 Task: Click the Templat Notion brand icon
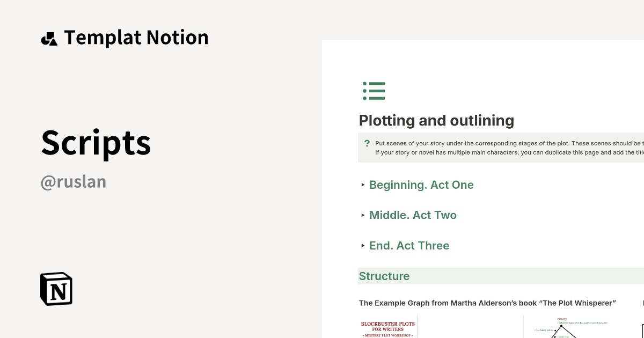[49, 37]
